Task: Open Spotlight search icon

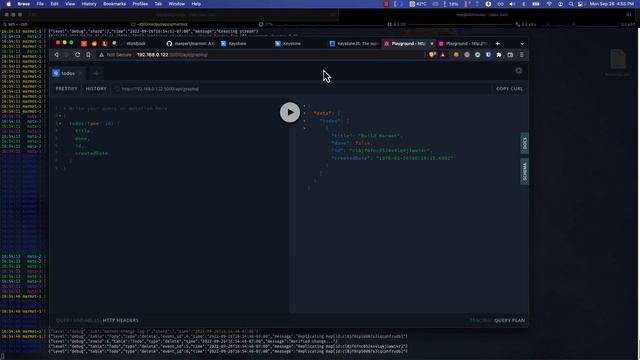Action: tap(571, 4)
